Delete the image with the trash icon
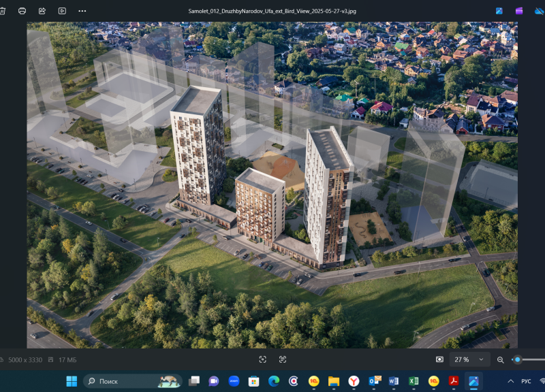This screenshot has width=545, height=392. [3, 11]
